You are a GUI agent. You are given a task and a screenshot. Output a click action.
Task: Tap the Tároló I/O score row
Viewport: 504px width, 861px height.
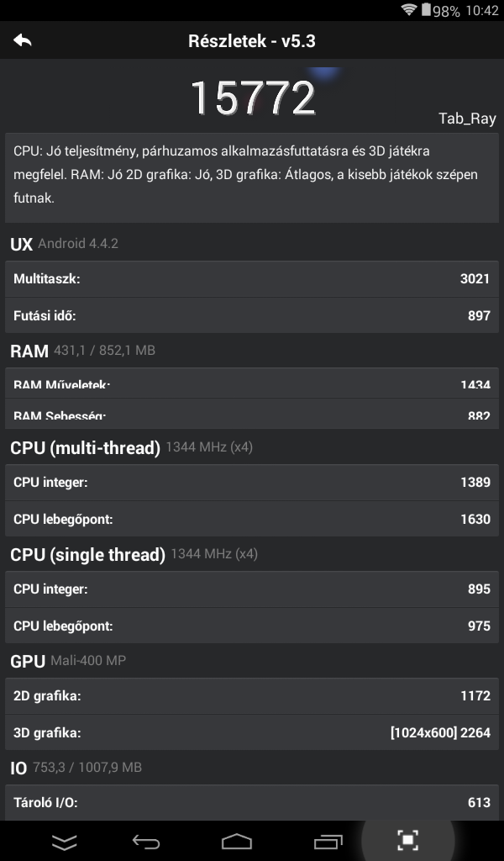(x=252, y=802)
